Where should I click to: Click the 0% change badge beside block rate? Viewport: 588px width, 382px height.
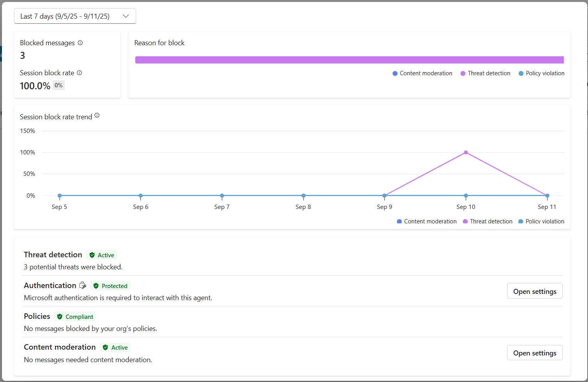click(x=59, y=85)
